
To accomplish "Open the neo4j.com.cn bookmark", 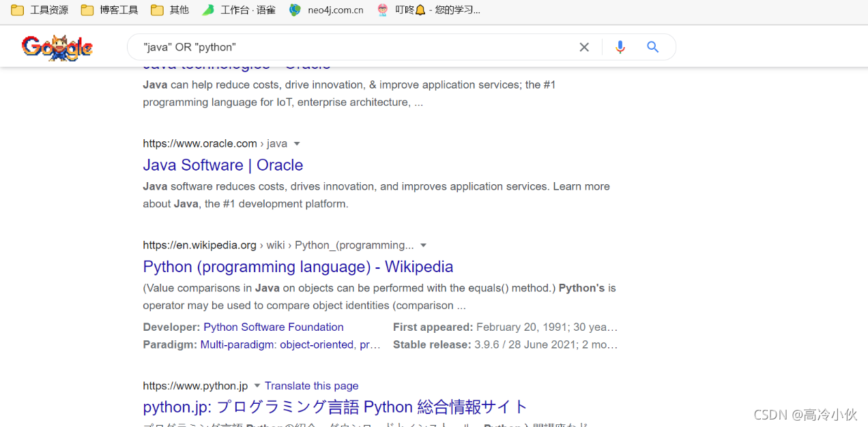I will click(326, 10).
